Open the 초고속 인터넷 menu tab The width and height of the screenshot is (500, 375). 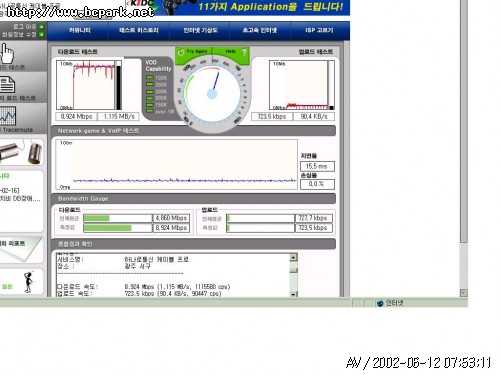click(260, 30)
